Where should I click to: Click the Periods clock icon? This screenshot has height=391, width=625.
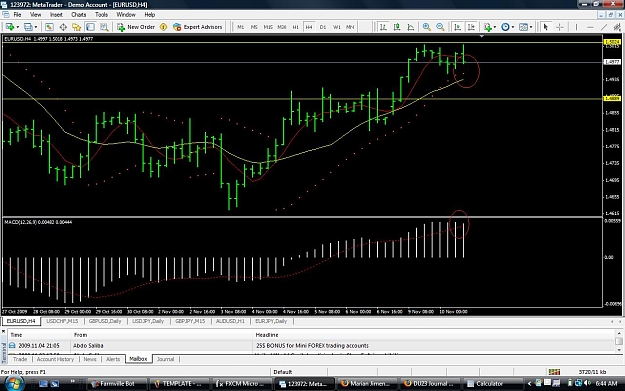[x=505, y=27]
